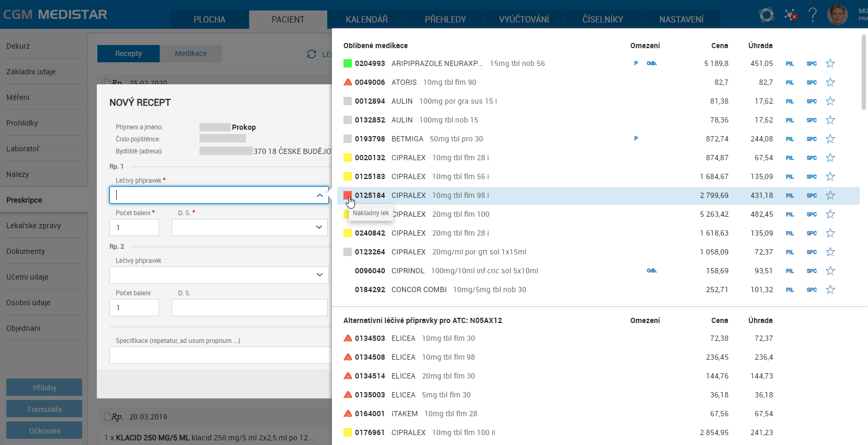This screenshot has width=868, height=445.
Task: Select ELICEA 5mg tbl flm 30 row
Action: tap(598, 395)
